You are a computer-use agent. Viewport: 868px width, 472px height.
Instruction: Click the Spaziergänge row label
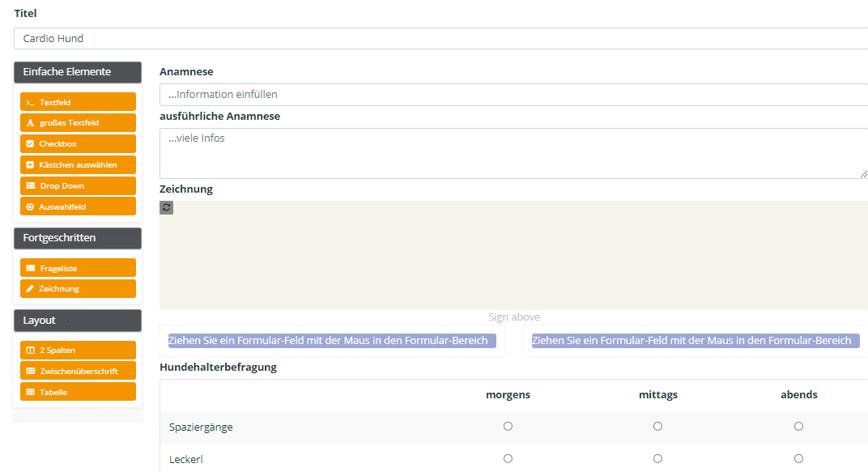click(x=201, y=427)
